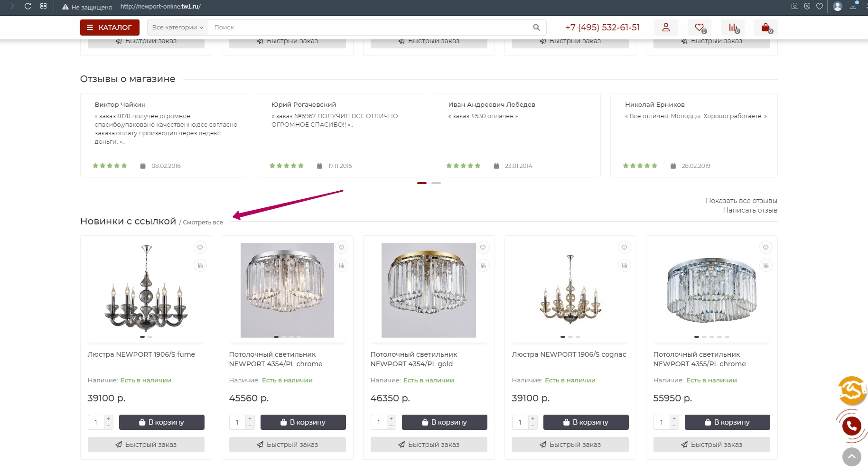This screenshot has width=868, height=473.
Task: Reload the page with browser refresh icon
Action: pos(28,7)
